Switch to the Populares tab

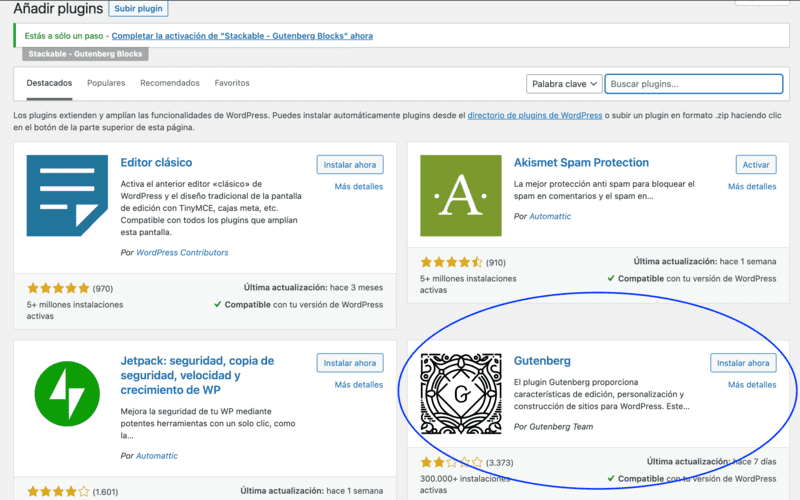coord(106,83)
